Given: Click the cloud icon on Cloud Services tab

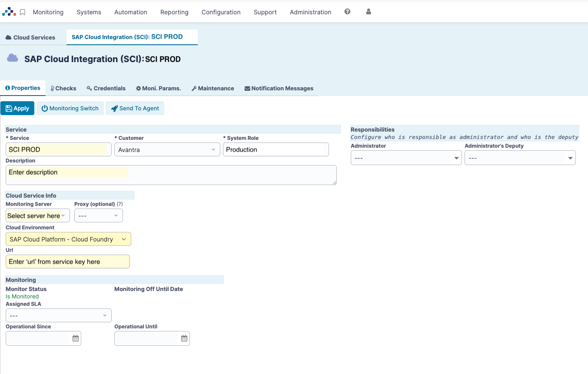Looking at the screenshot, I should coord(8,37).
